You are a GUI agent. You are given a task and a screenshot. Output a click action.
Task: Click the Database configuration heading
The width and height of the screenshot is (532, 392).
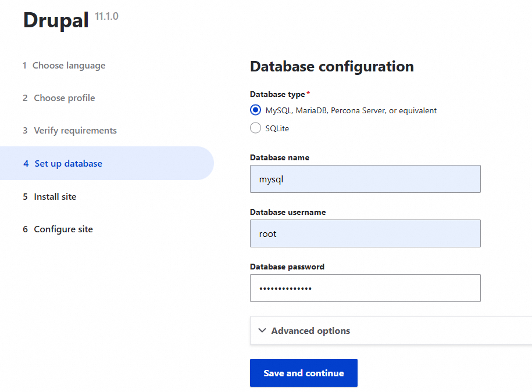point(331,67)
